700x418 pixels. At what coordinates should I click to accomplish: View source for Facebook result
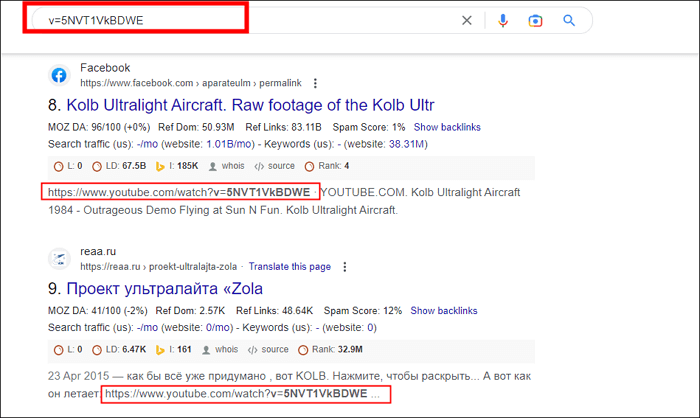(275, 166)
